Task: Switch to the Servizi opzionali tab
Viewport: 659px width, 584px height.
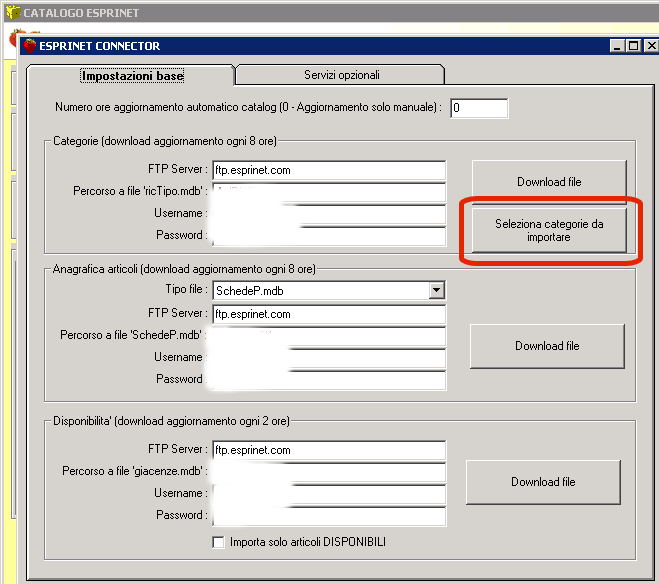Action: (340, 75)
